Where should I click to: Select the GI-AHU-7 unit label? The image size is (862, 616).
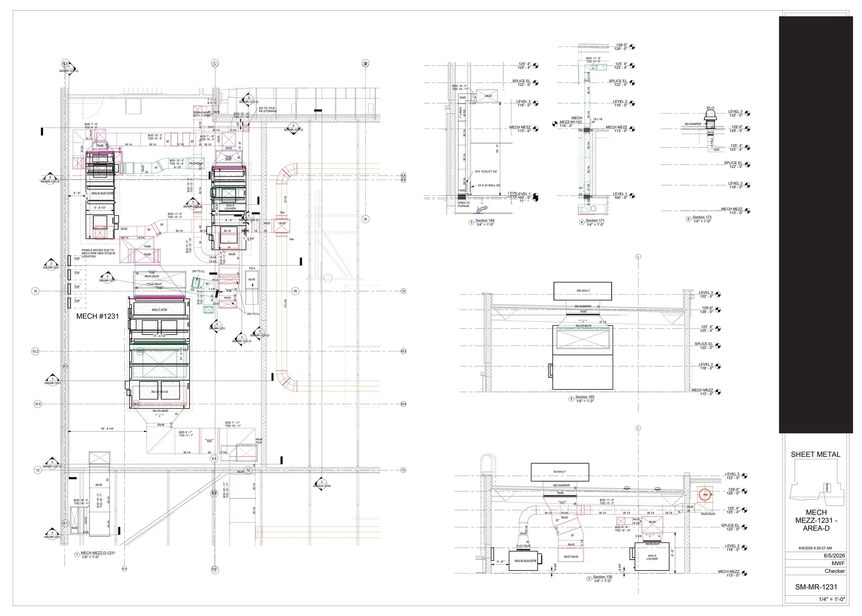(559, 472)
